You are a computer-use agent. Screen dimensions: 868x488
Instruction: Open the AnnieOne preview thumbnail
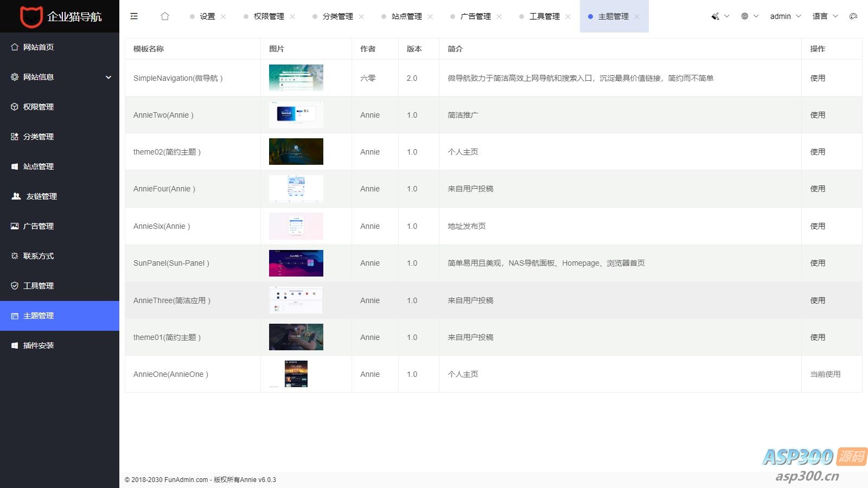coord(296,374)
